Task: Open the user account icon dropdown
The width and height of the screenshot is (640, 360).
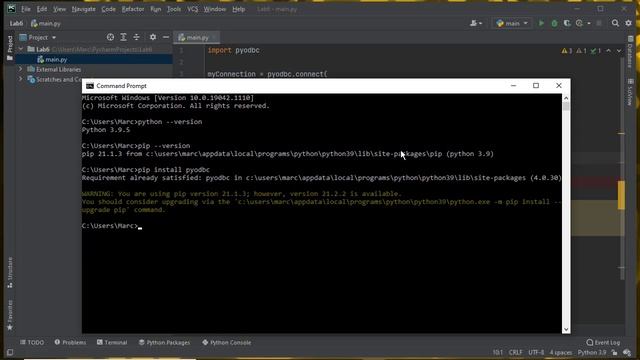Action: tap(476, 23)
